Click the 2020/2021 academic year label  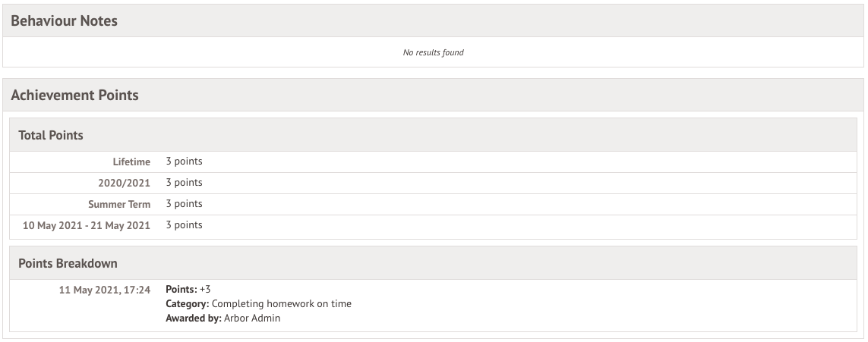tap(125, 183)
